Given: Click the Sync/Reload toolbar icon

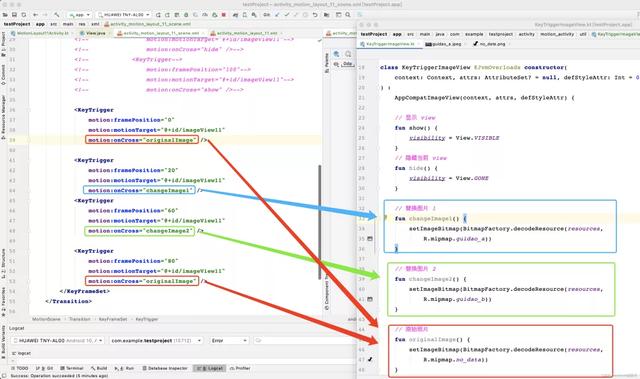Looking at the screenshot, I should [x=24, y=15].
